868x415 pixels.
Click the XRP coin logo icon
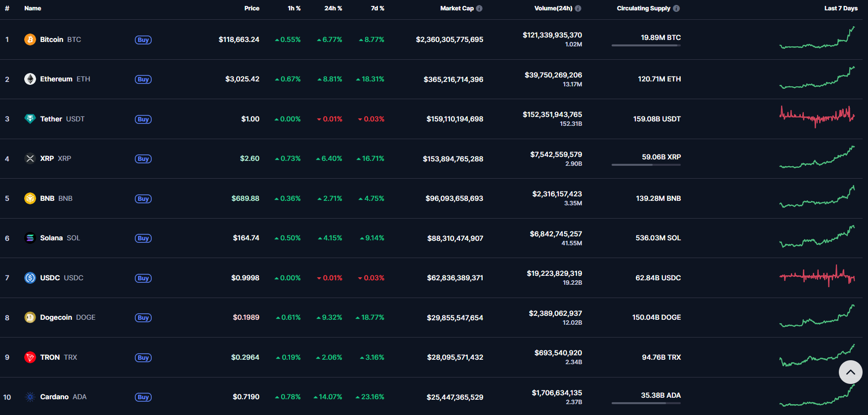tap(30, 158)
